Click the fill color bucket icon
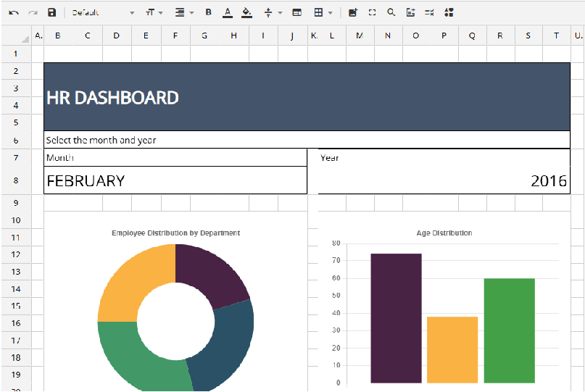The width and height of the screenshot is (585, 392). click(x=246, y=12)
